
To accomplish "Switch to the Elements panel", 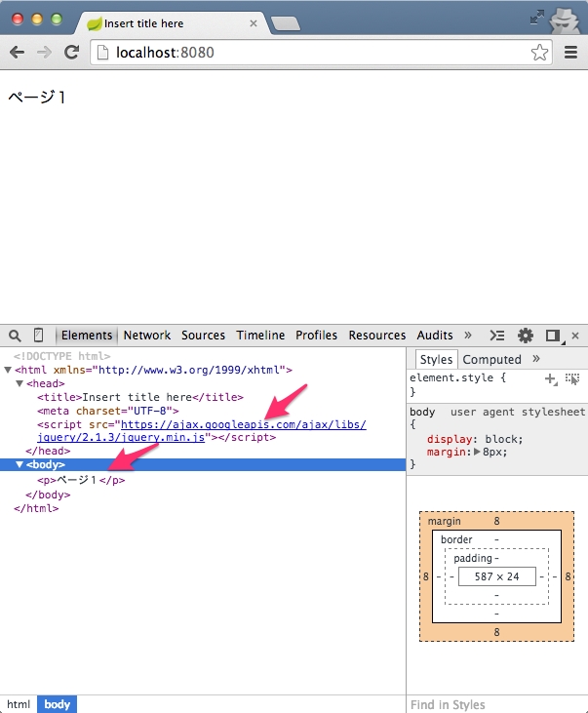I will (87, 336).
